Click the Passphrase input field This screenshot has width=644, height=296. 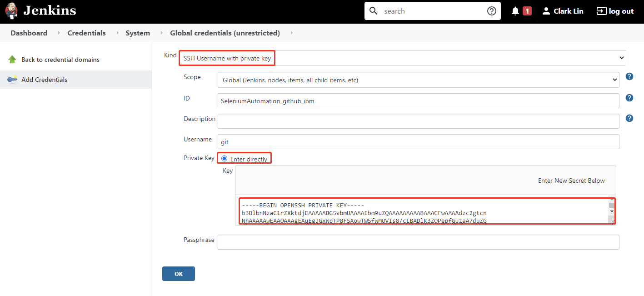click(418, 242)
